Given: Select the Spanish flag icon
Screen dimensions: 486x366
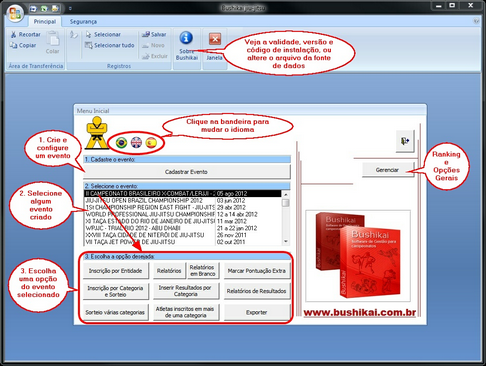Looking at the screenshot, I should (x=151, y=143).
